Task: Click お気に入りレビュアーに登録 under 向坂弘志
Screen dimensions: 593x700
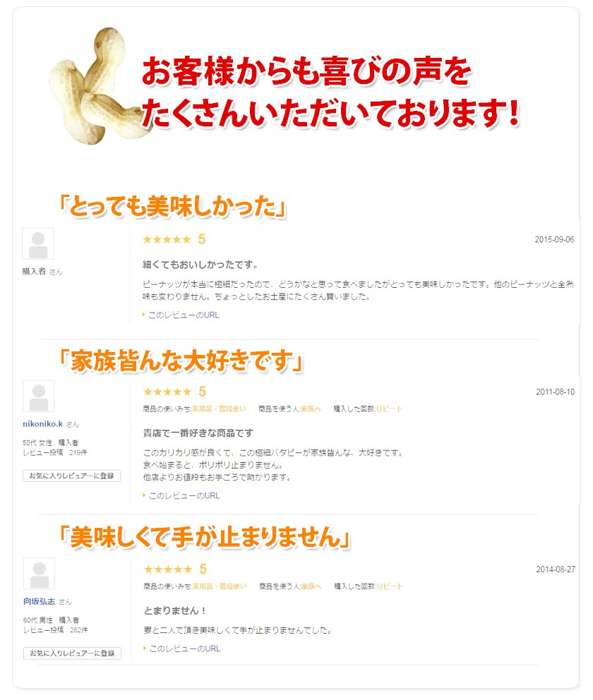Action: point(72,653)
